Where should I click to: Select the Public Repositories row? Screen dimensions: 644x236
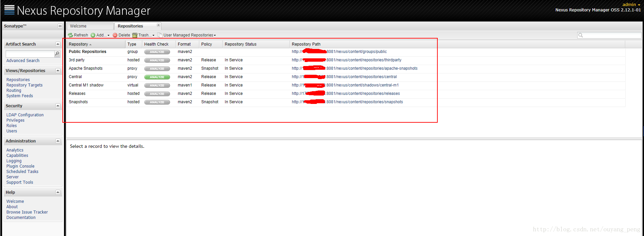pyautogui.click(x=346, y=52)
